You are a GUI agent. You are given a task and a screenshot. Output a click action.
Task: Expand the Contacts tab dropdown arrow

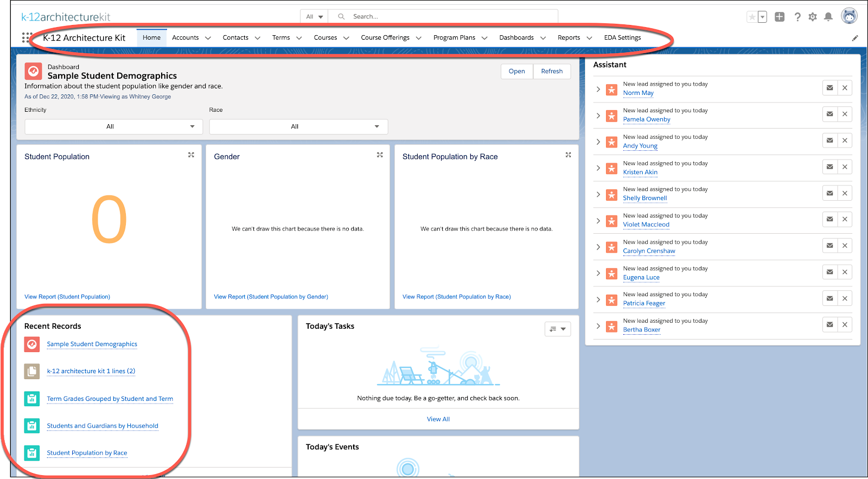[258, 38]
